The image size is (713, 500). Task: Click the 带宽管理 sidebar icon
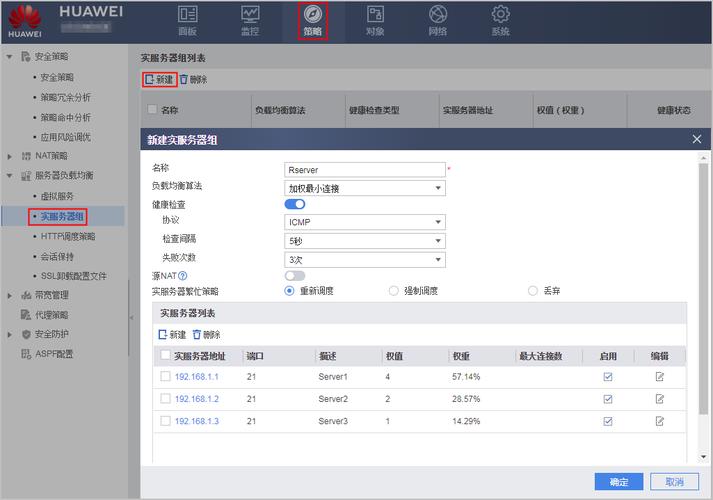point(26,295)
